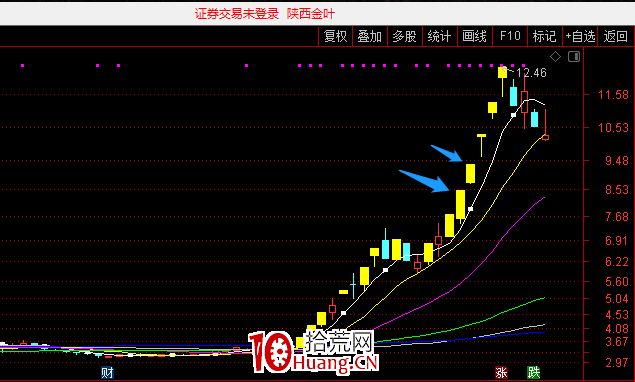635x382 pixels.
Task: Click the 11.58 price axis label
Action: [614, 95]
